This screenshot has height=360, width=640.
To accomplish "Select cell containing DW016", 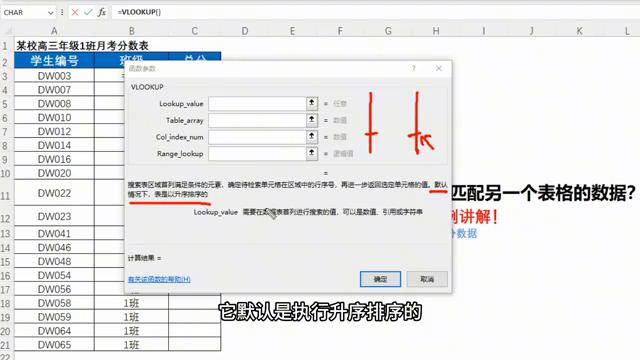I will click(54, 159).
